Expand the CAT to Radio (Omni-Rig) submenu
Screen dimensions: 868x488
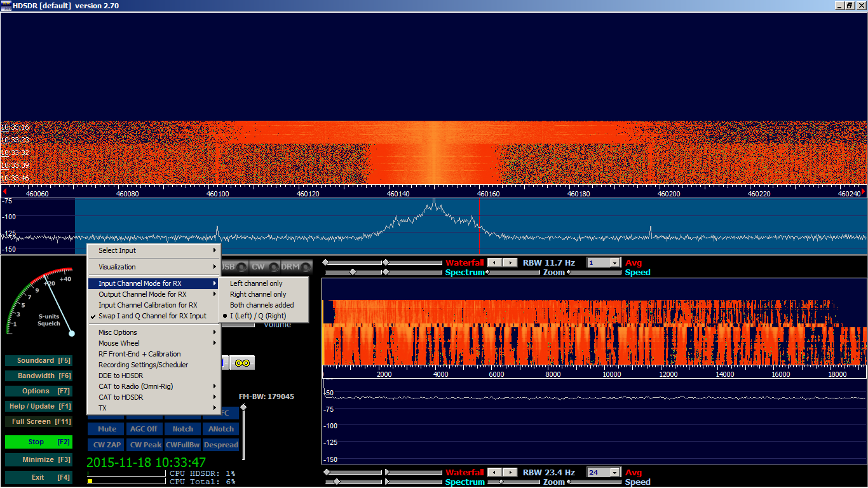click(153, 386)
